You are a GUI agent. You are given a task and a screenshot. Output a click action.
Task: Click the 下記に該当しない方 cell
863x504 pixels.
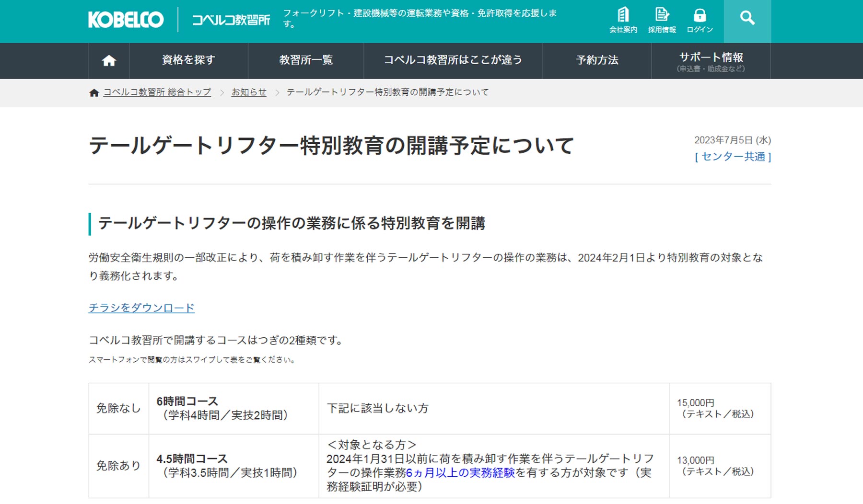point(494,408)
